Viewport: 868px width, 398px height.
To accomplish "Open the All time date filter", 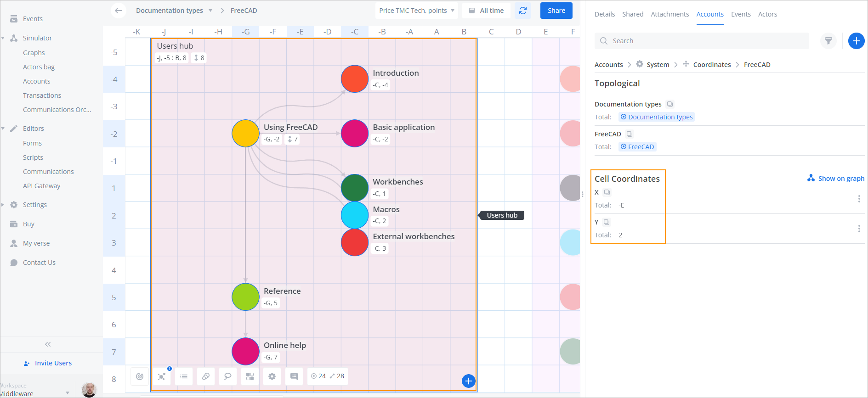I will [486, 11].
